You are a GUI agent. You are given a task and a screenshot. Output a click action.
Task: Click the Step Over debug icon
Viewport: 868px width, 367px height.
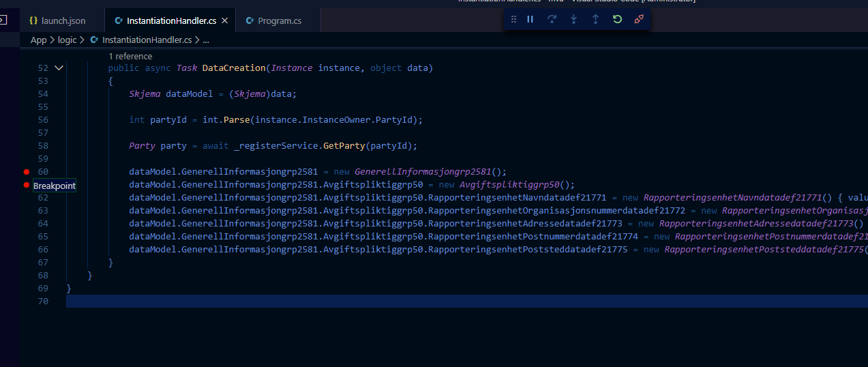point(552,20)
